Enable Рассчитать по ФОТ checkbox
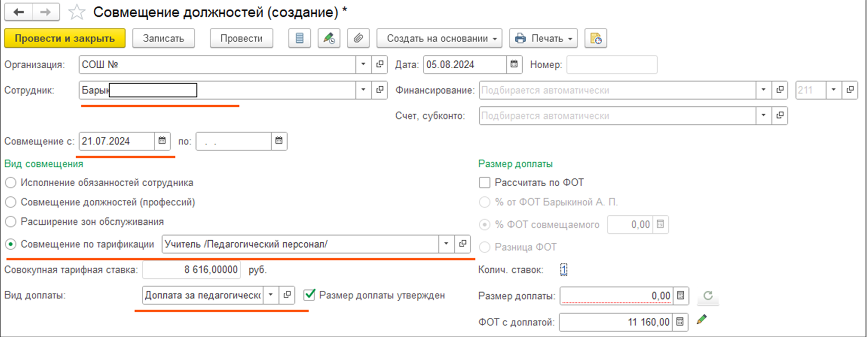Image resolution: width=868 pixels, height=337 pixels. click(485, 183)
